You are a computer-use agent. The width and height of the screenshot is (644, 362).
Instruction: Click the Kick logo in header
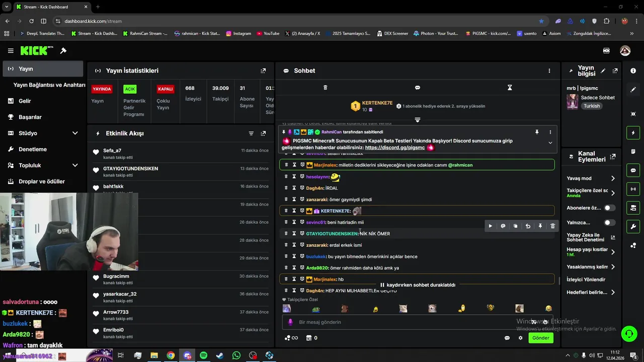point(37,51)
